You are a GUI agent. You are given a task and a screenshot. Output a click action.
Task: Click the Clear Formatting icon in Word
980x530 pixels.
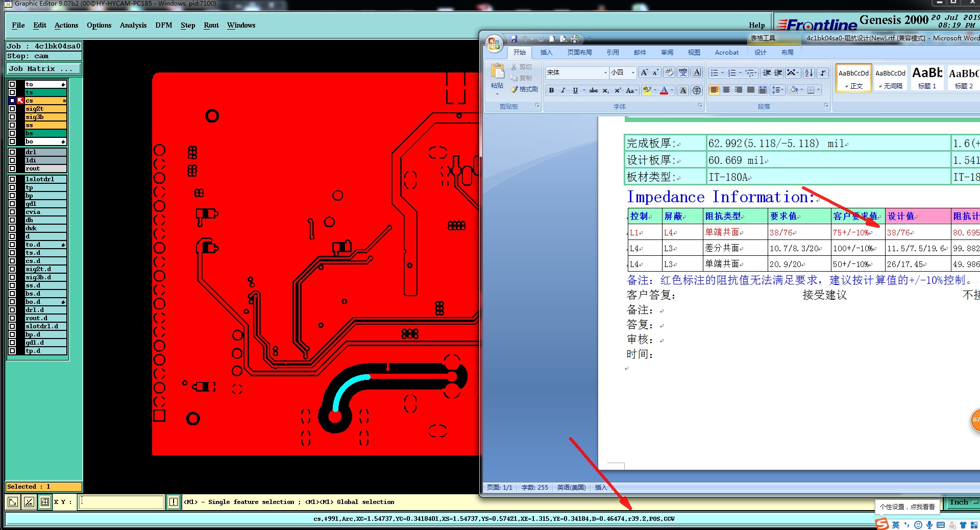pos(669,73)
